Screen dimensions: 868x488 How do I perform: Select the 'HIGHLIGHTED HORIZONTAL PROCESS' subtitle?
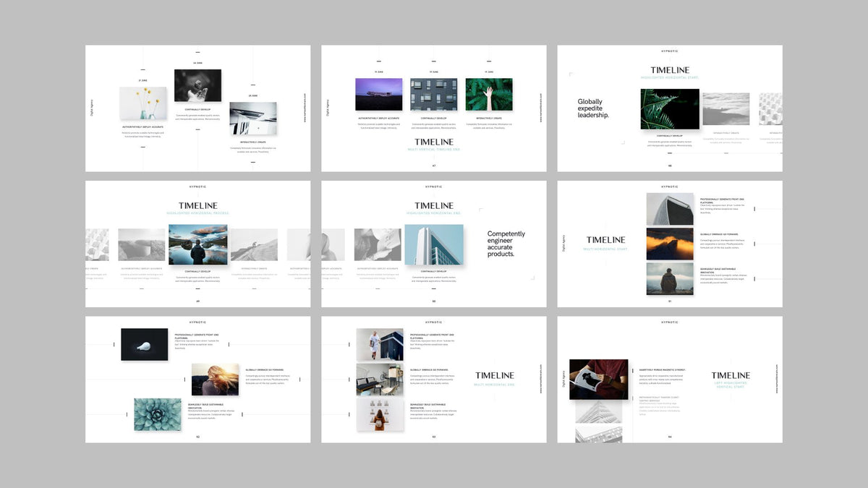(198, 213)
